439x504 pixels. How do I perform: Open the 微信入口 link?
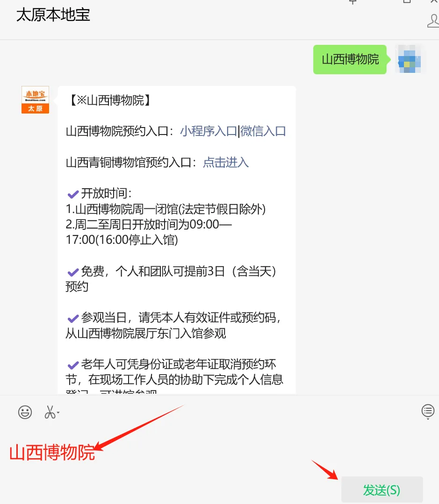(x=263, y=131)
